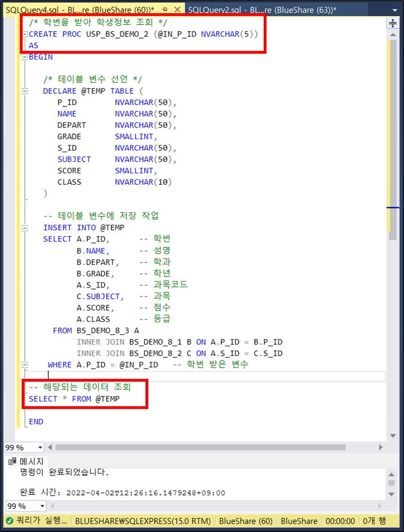Collapse the BEGIN outline block

[x=25, y=57]
